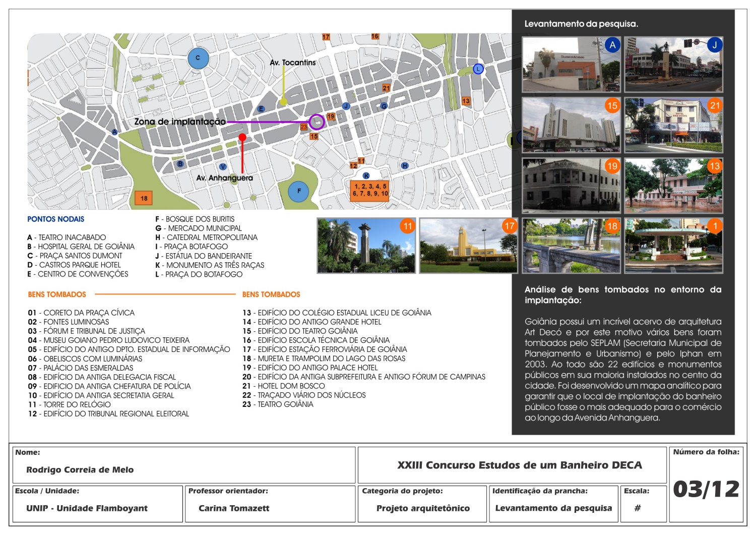Image resolution: width=756 pixels, height=535 pixels.
Task: Select 'B - HOSPITAL GERAL DE GOIÂNIA' entry
Action: click(x=81, y=247)
